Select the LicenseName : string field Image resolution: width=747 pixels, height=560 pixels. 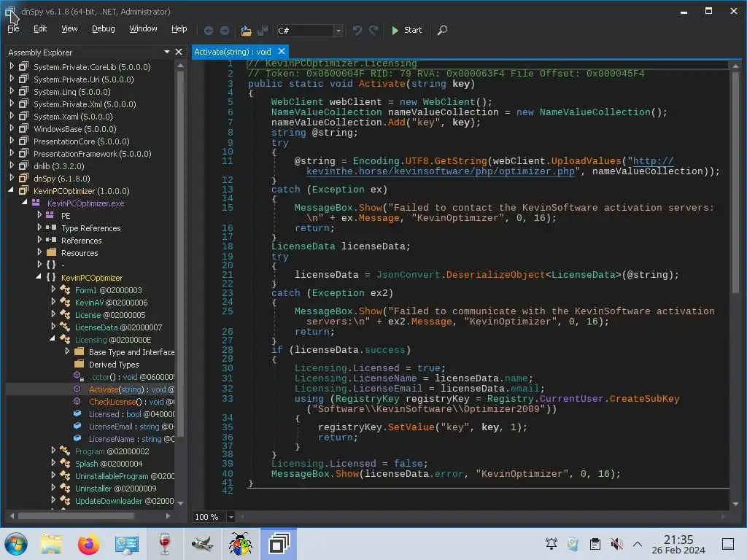(131, 439)
